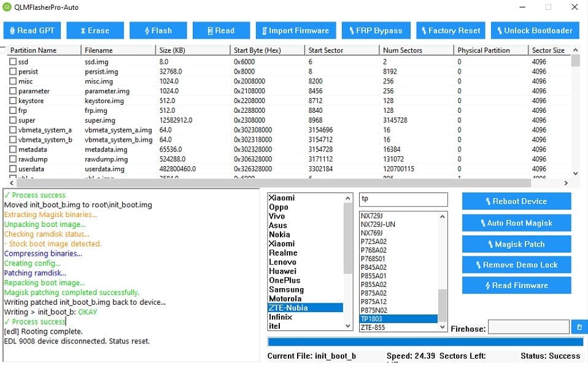Click the Physical Partition column header
Screen dimensions: 588x366
[491, 50]
